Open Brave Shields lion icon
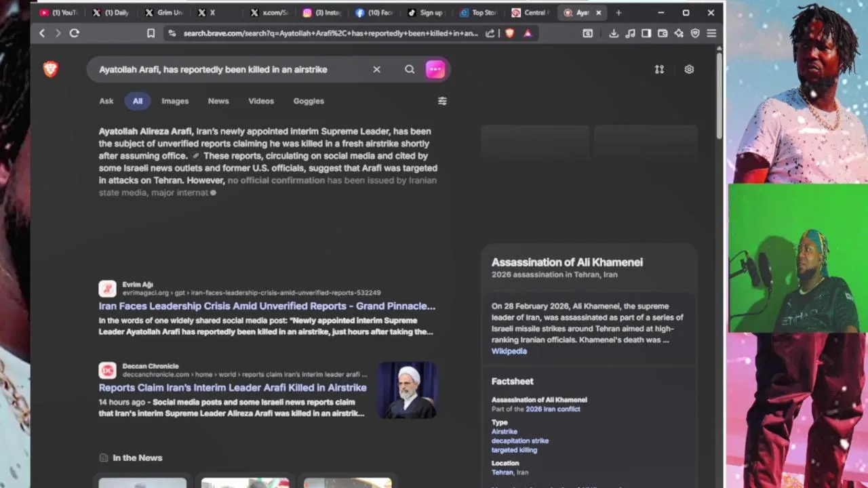Viewport: 868px width, 488px height. 509,33
